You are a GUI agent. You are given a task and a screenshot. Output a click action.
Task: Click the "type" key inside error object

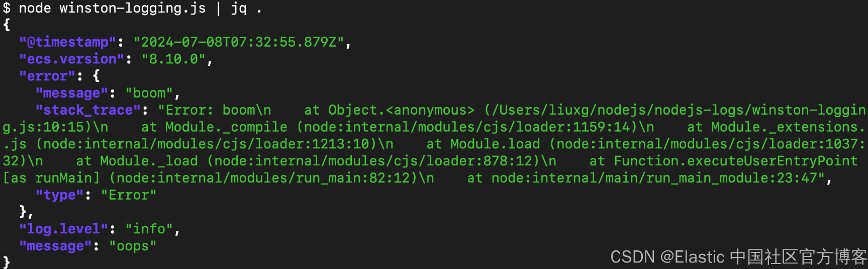59,195
